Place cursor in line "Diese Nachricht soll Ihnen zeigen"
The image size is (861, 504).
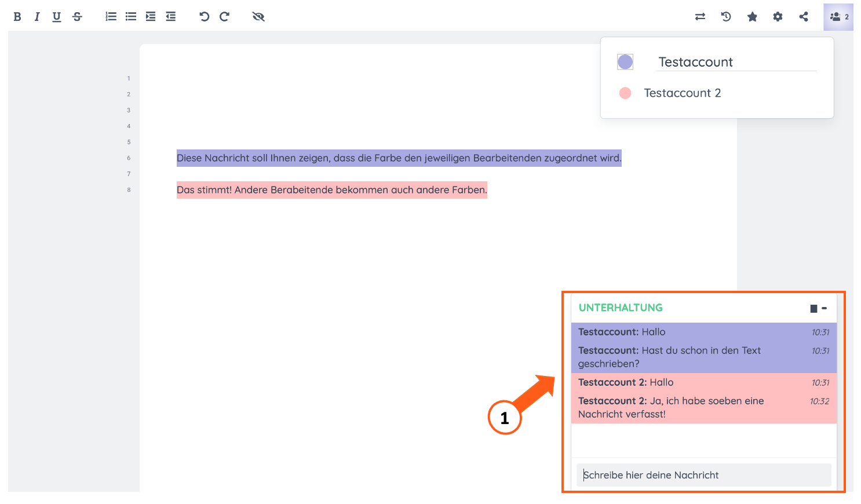coord(399,158)
